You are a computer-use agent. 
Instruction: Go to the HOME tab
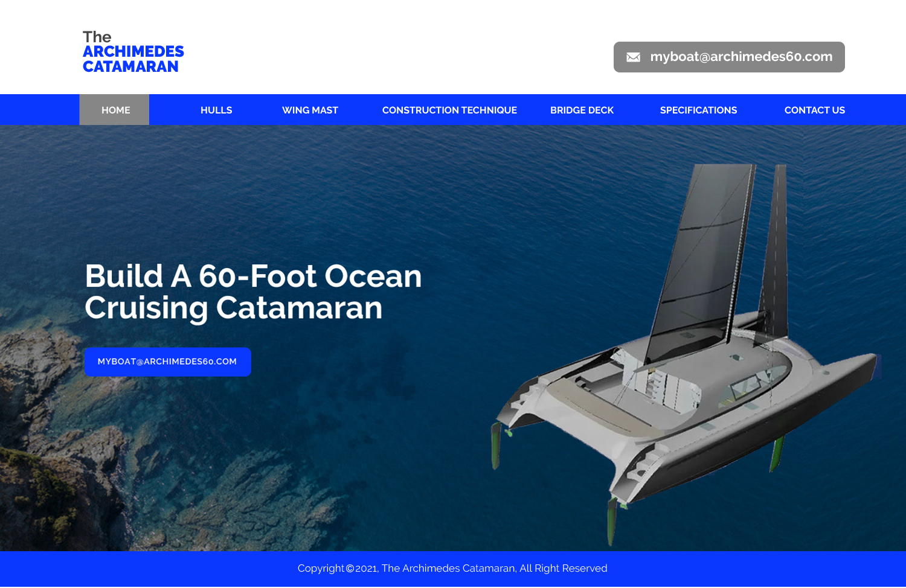pos(115,110)
